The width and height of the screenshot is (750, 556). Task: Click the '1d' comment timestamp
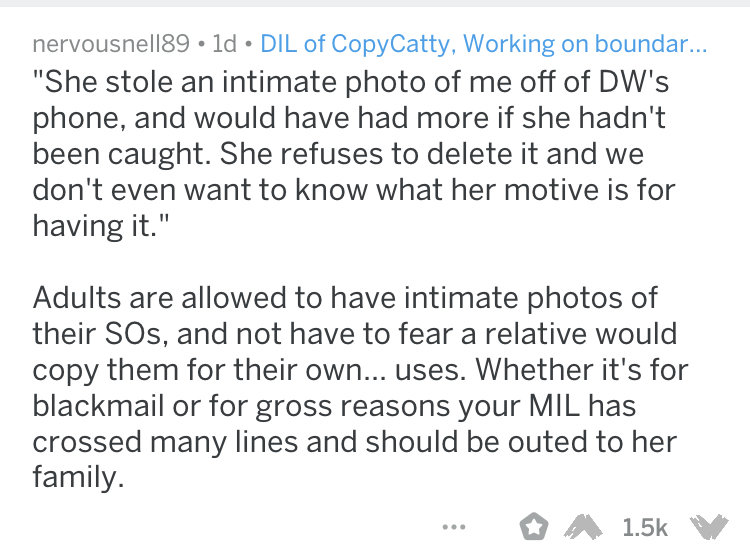tap(224, 44)
